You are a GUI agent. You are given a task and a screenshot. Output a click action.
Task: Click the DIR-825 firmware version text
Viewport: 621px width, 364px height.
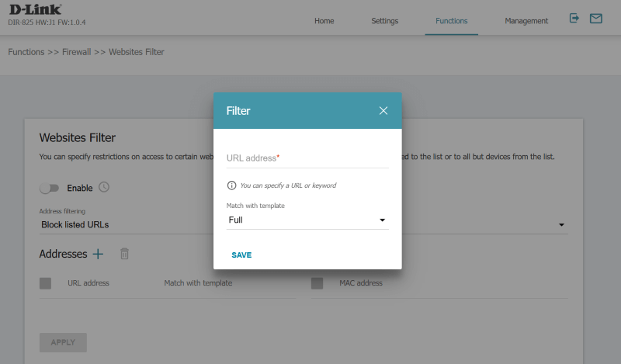[x=47, y=23]
